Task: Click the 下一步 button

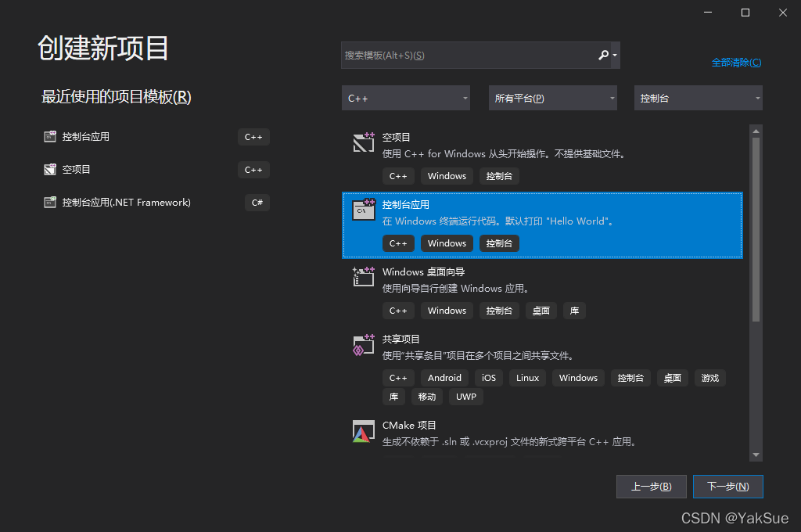Action: 727,486
